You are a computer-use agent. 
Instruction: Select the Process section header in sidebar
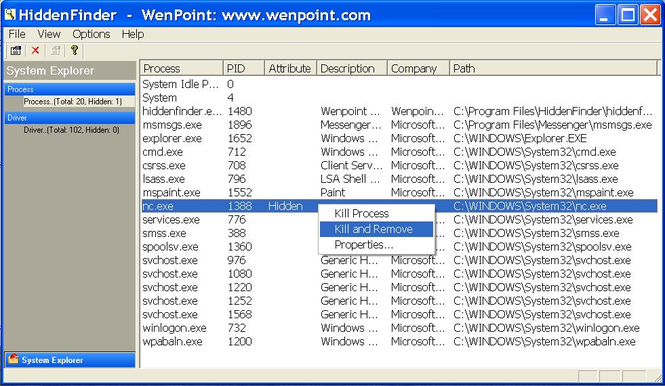[70, 89]
